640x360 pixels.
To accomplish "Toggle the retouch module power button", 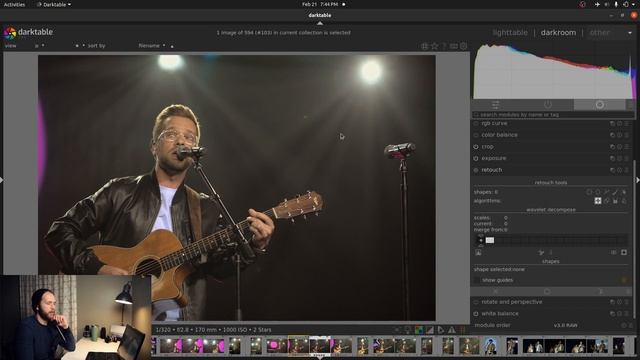I will tap(476, 170).
